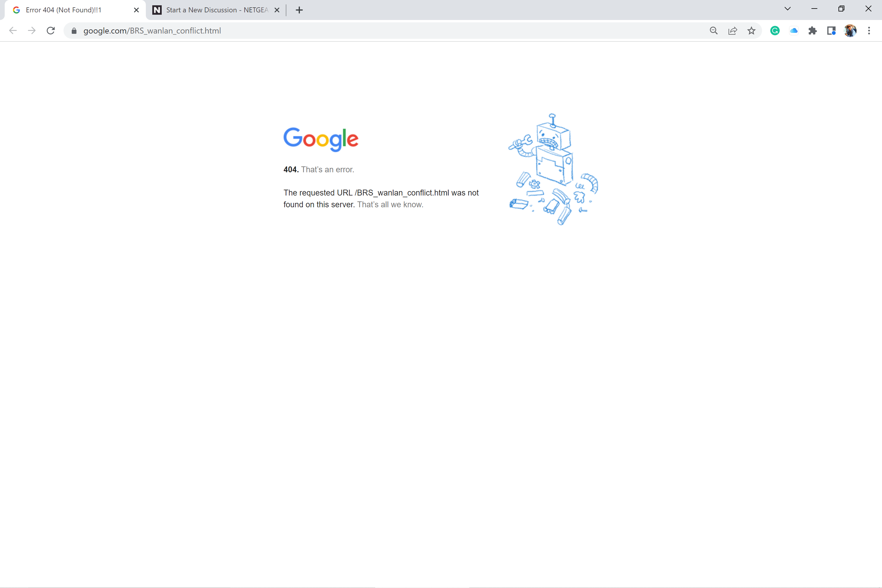
Task: Click the share this page icon
Action: coord(732,31)
